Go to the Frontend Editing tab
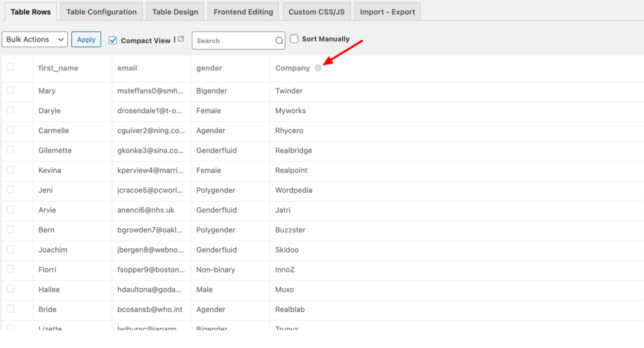644x348 pixels. pyautogui.click(x=243, y=12)
